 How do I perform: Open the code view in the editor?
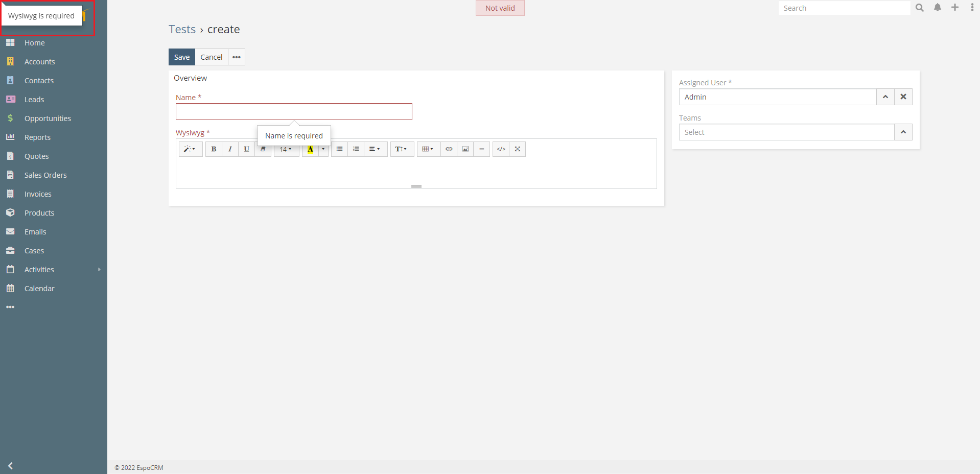(x=500, y=149)
